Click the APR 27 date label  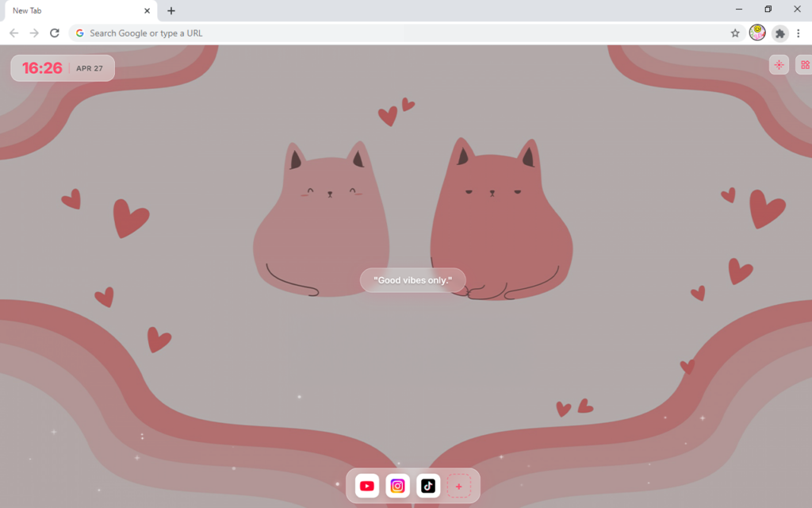(90, 68)
